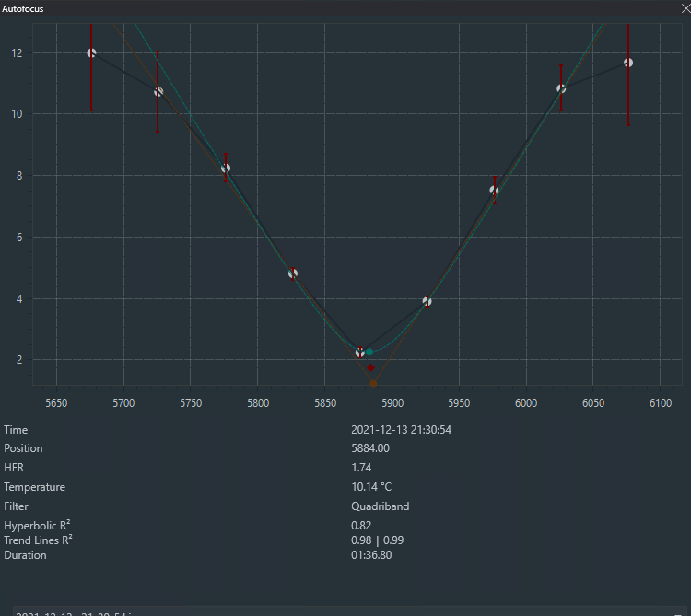Select the data point at focuser position 5725
This screenshot has height=616, width=691.
tap(158, 92)
